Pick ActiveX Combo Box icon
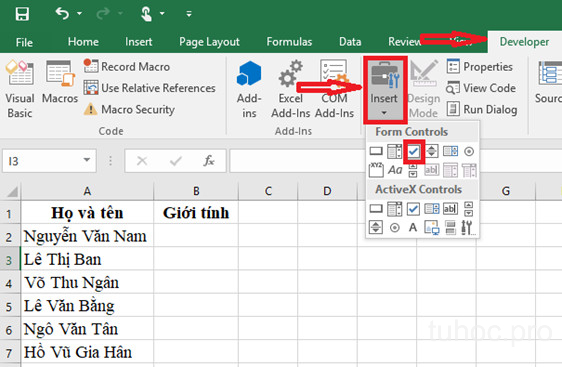562x367 pixels. click(x=395, y=209)
